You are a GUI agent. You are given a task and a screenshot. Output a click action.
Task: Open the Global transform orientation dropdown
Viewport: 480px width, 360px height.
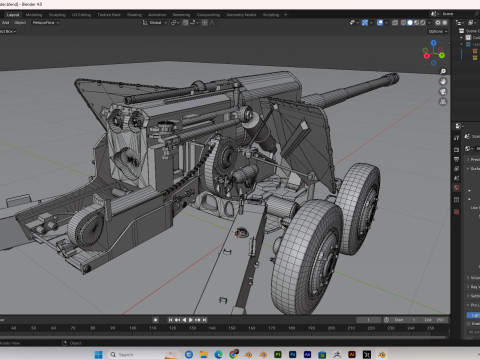tap(155, 23)
